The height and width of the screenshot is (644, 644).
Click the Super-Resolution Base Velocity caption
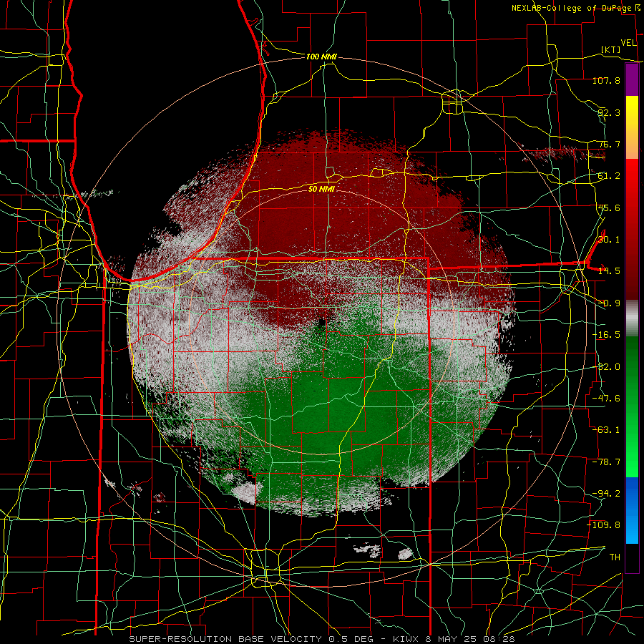click(321, 639)
